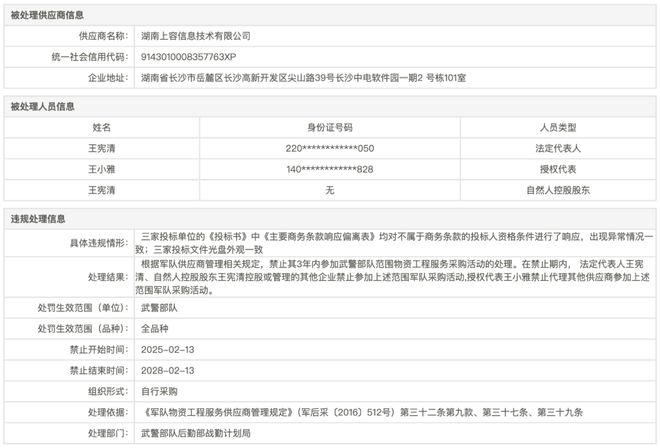660x448 pixels.
Task: Select the regulation text 军队物资工程服务供应商管理规定
Action: point(218,412)
